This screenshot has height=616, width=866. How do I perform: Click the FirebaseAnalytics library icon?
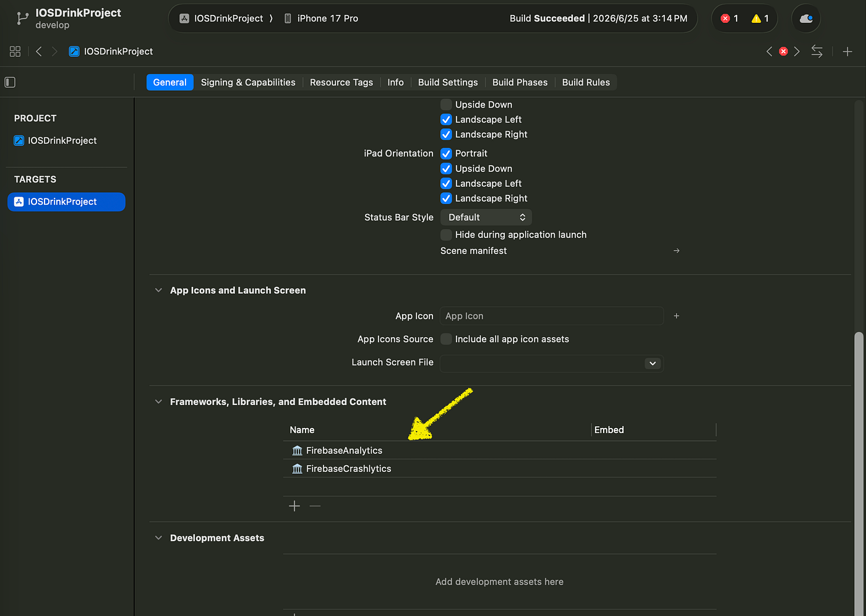coord(298,450)
